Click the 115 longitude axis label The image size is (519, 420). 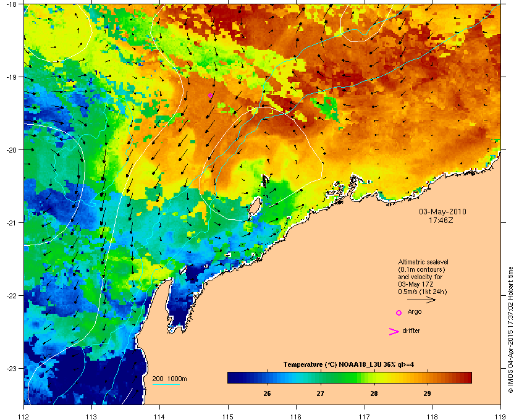coord(228,417)
